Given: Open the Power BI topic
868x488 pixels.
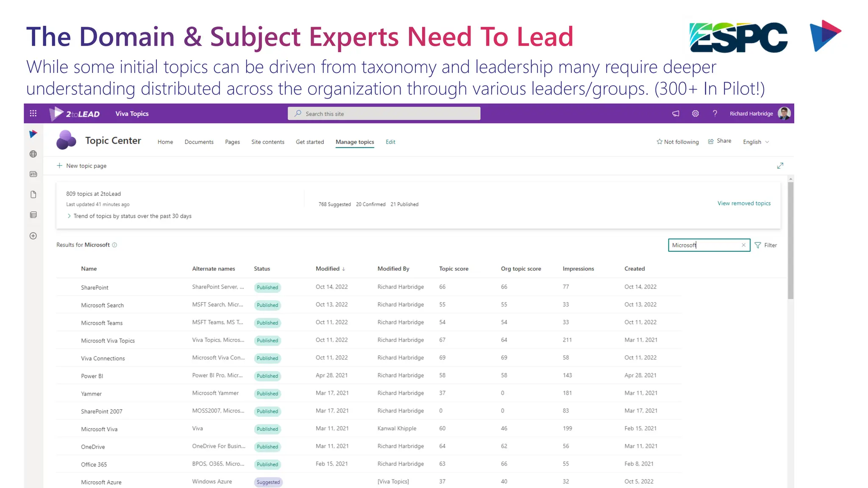Looking at the screenshot, I should [92, 376].
